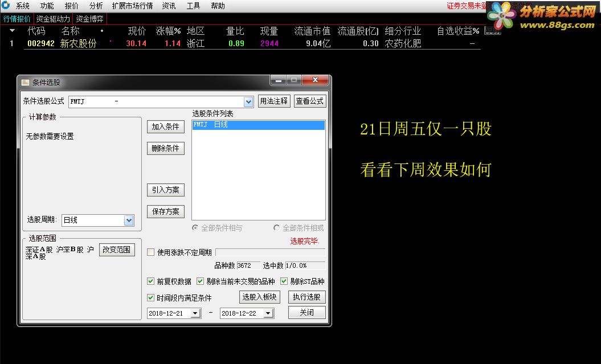
Task: Click the 保存方案 button
Action: pos(165,211)
